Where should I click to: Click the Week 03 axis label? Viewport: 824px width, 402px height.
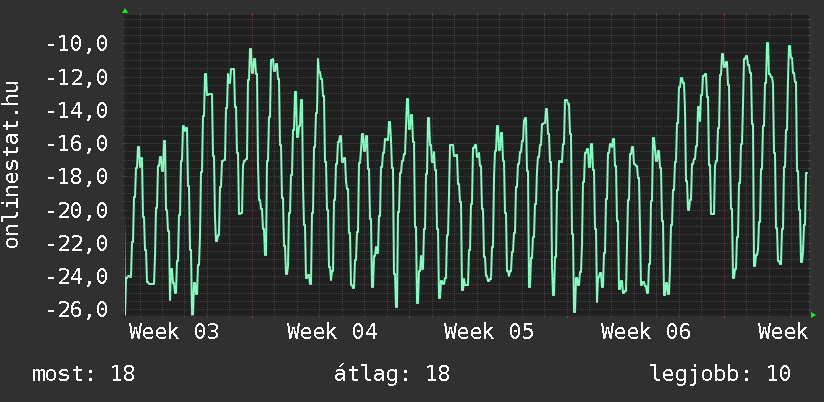[x=174, y=331]
